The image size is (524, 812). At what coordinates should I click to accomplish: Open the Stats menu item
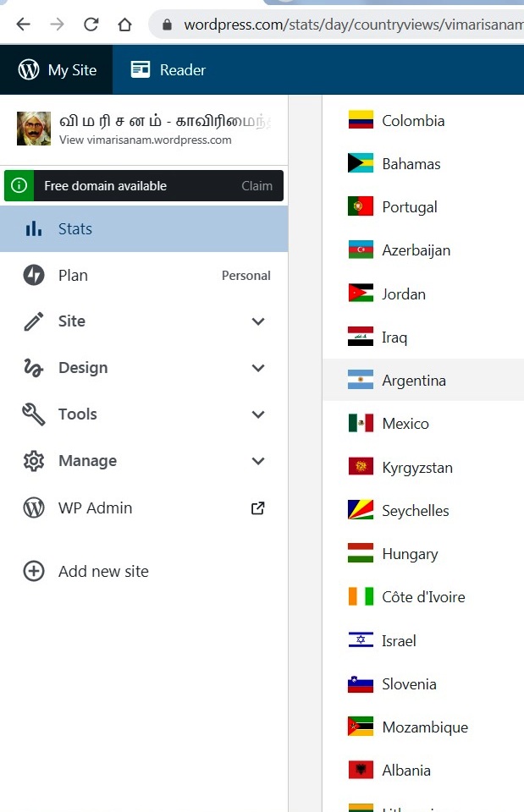coord(74,229)
